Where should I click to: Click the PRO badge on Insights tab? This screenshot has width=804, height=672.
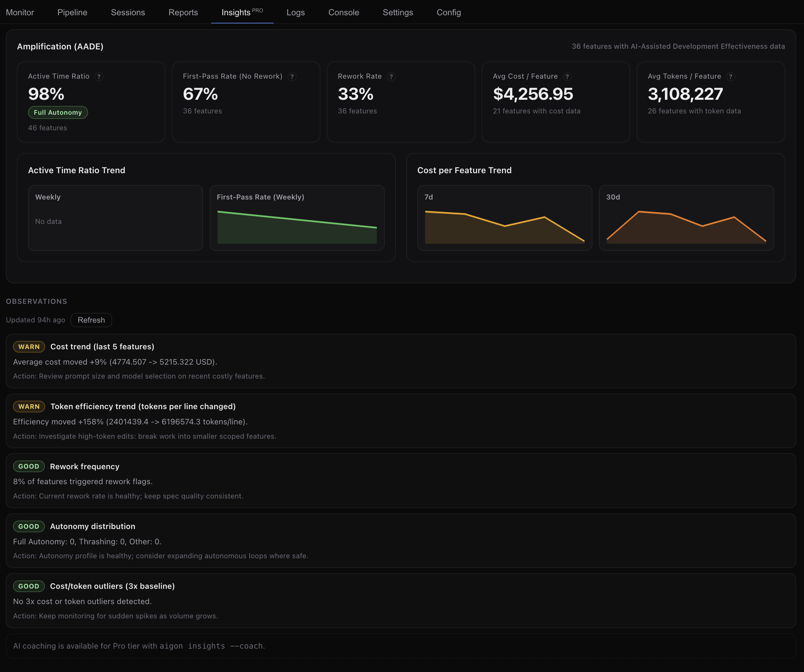click(x=258, y=10)
